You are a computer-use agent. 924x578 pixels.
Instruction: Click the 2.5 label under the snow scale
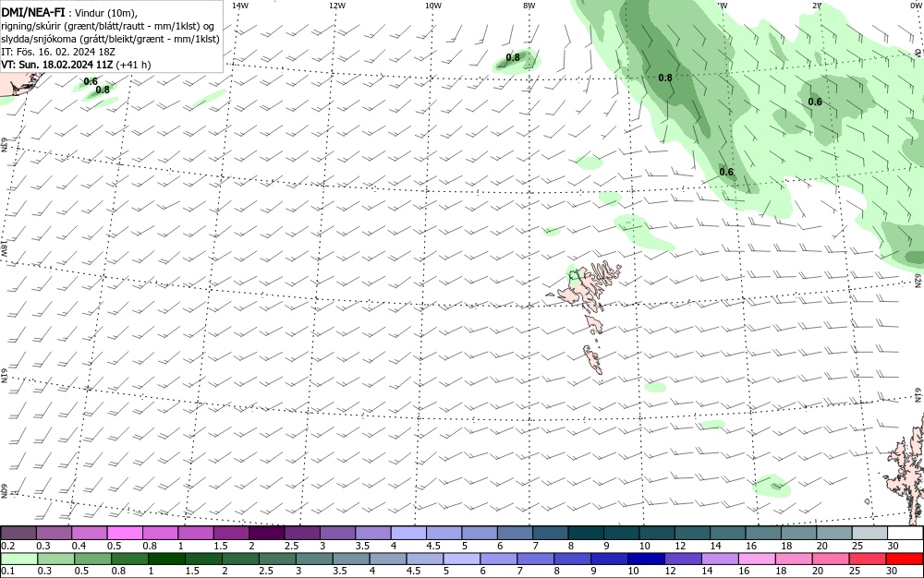coord(291,546)
